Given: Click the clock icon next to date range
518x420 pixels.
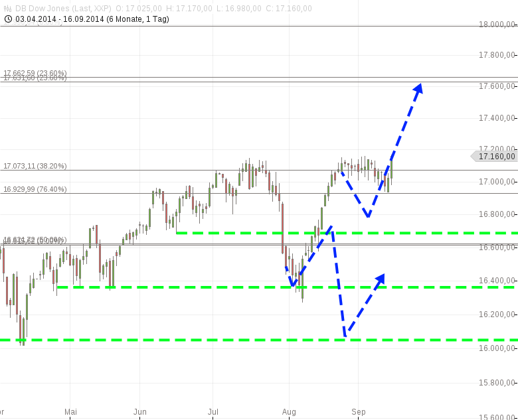Looking at the screenshot, I should tap(8, 19).
